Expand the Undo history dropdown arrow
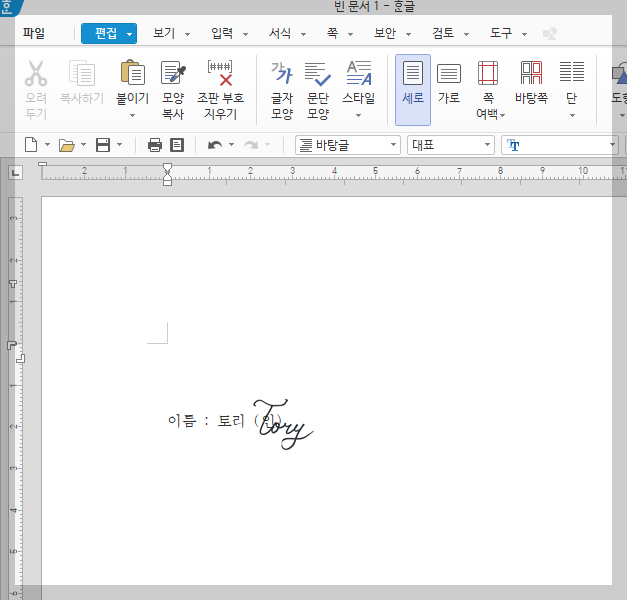The width and height of the screenshot is (627, 600). [x=231, y=145]
